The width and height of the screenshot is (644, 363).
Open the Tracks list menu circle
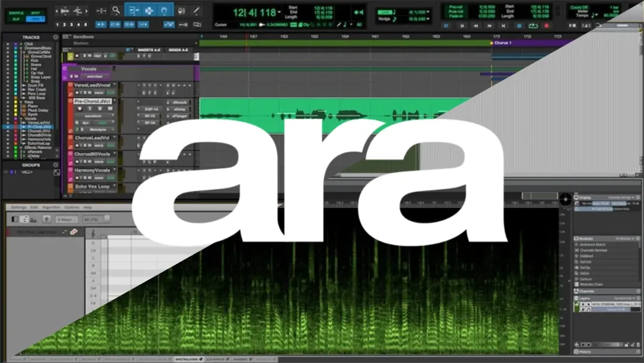click(x=56, y=37)
